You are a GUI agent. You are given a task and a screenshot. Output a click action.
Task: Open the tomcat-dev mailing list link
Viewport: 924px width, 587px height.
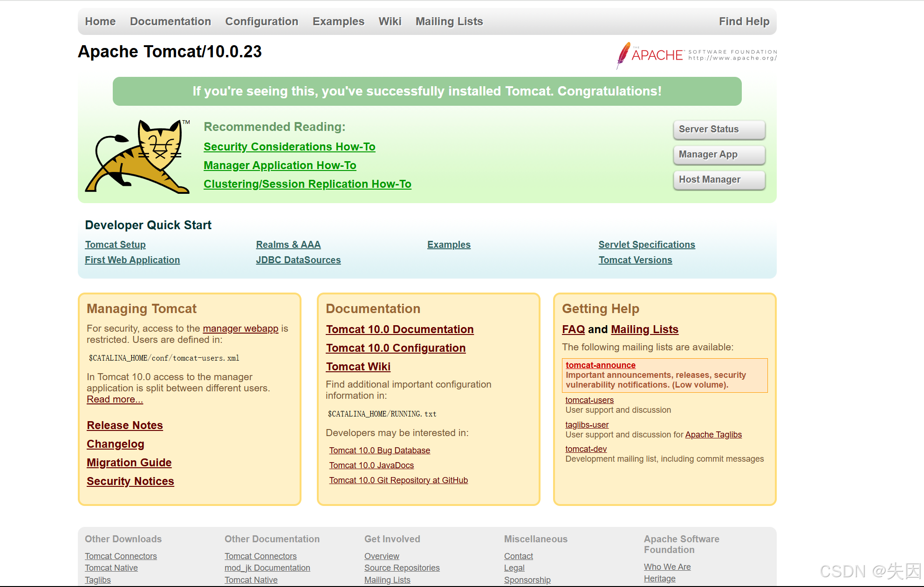(586, 449)
